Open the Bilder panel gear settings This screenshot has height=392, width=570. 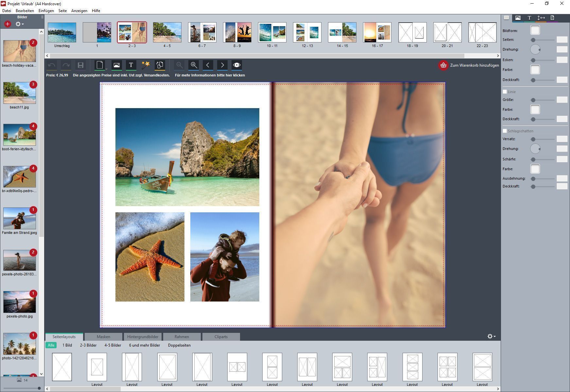[20, 24]
